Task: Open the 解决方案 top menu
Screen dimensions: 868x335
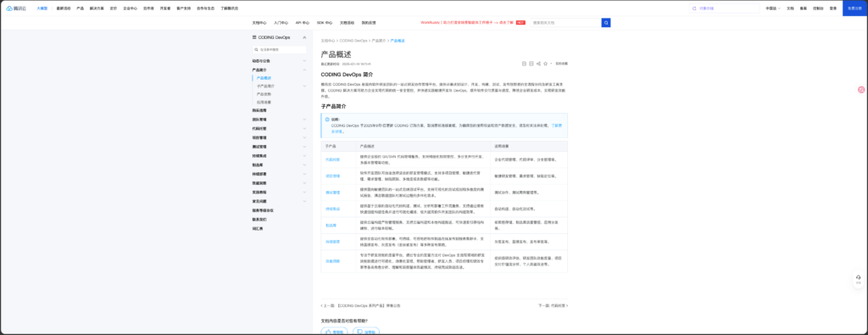Action: 97,8
